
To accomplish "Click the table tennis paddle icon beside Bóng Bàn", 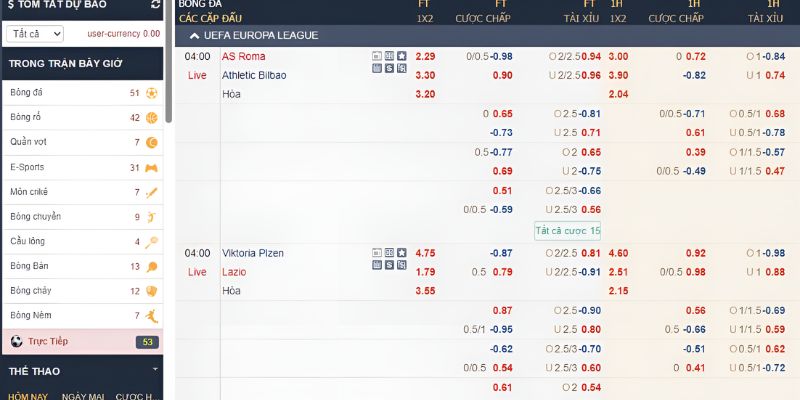I will pos(152,267).
